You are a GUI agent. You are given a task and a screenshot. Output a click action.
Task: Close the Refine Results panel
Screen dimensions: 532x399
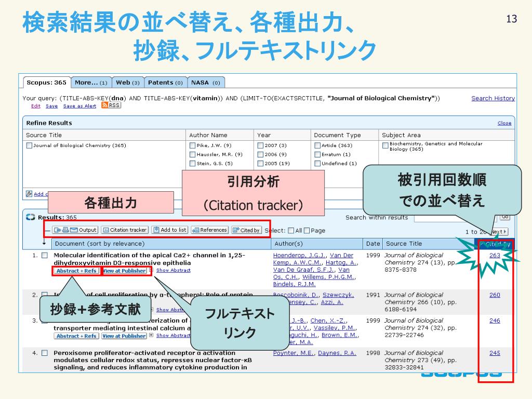(504, 123)
